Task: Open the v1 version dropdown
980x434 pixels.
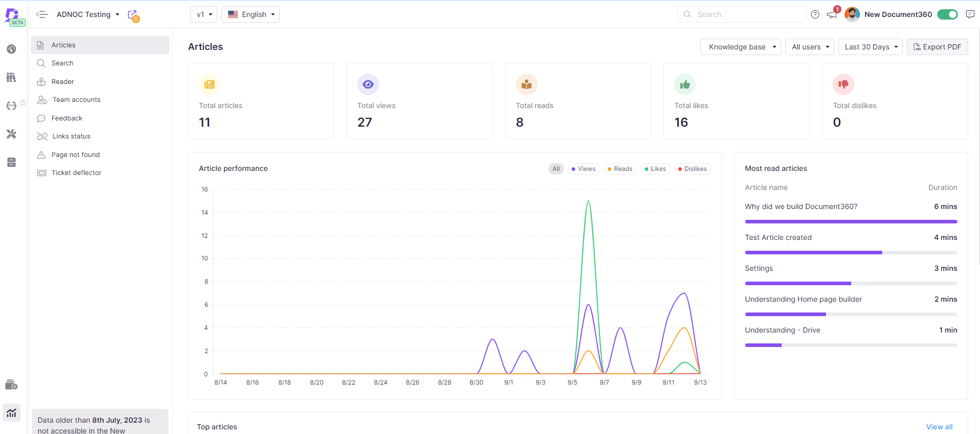Action: (x=204, y=14)
